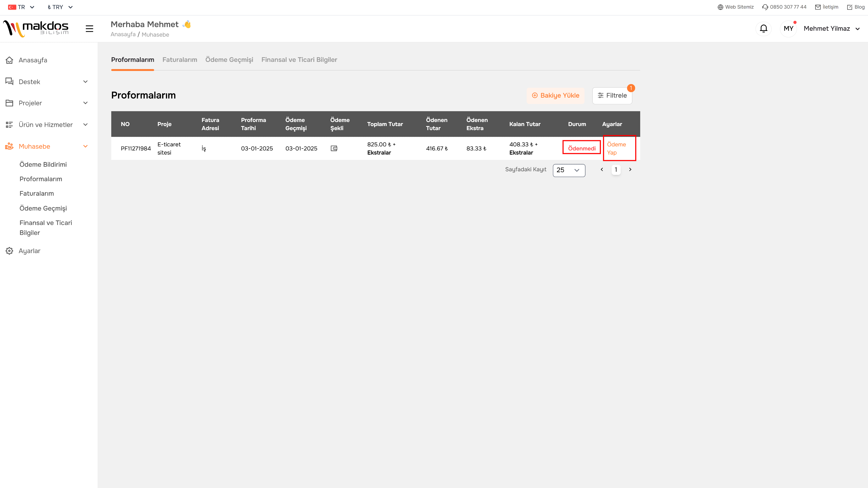
Task: Click the Ayarlar gear icon
Action: (x=10, y=251)
